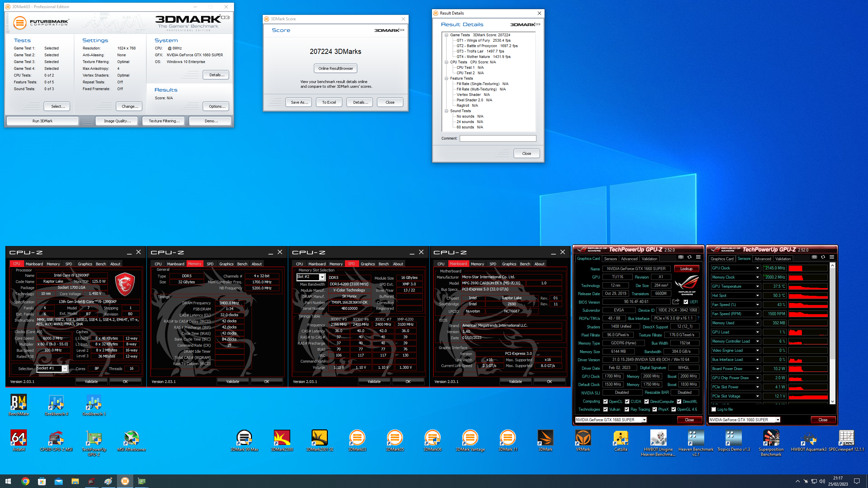Toggle the UEFI checkbox in GPU-Z

point(686,302)
